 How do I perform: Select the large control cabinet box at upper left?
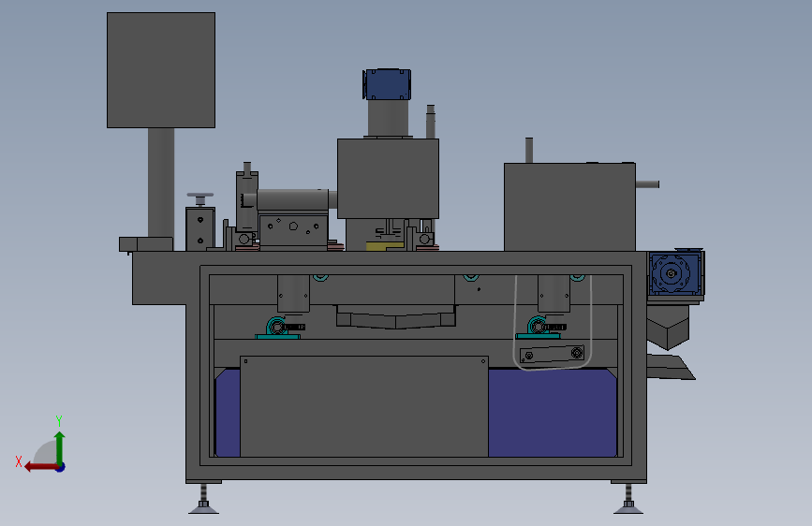161,70
